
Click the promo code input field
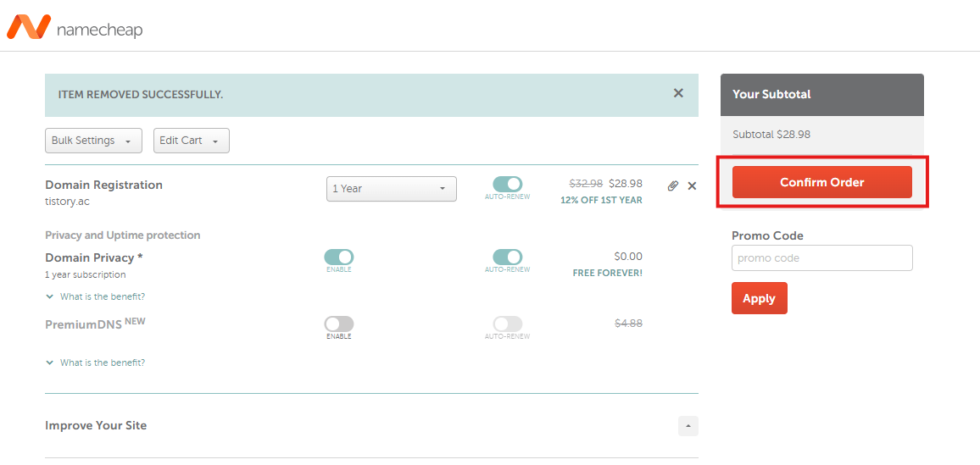[821, 257]
